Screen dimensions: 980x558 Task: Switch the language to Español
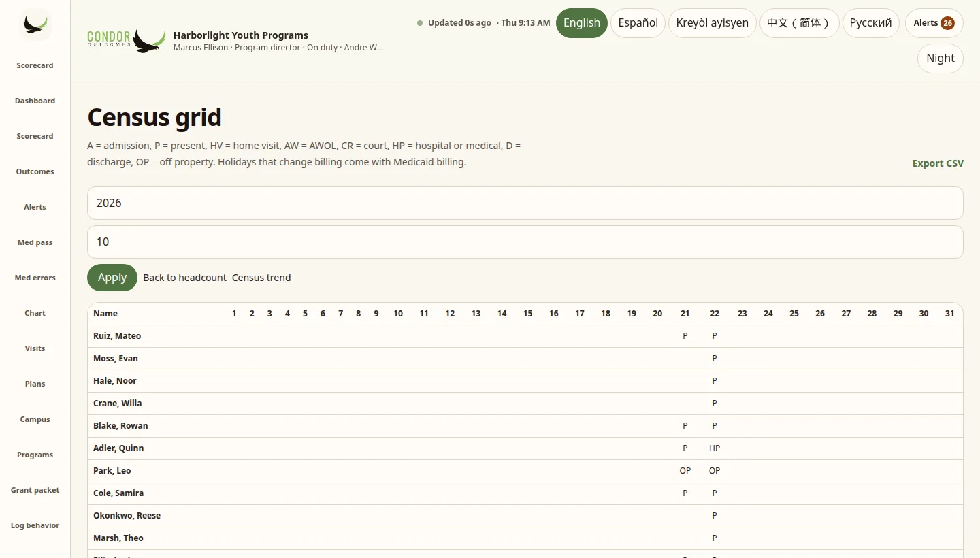(x=638, y=23)
